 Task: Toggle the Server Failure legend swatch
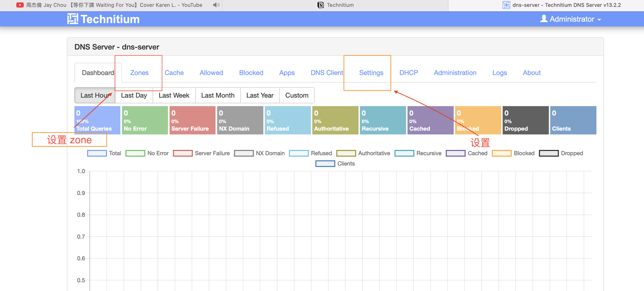click(182, 153)
